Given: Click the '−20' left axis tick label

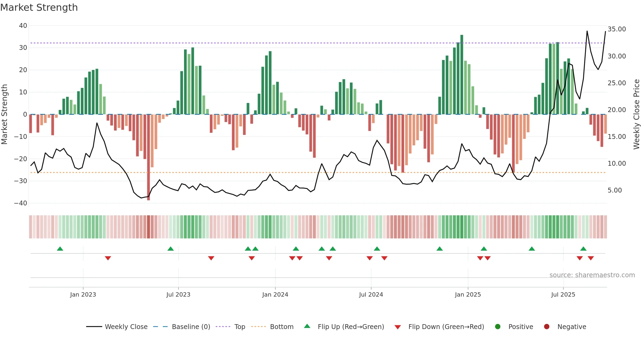Looking at the screenshot, I should coord(21,159).
